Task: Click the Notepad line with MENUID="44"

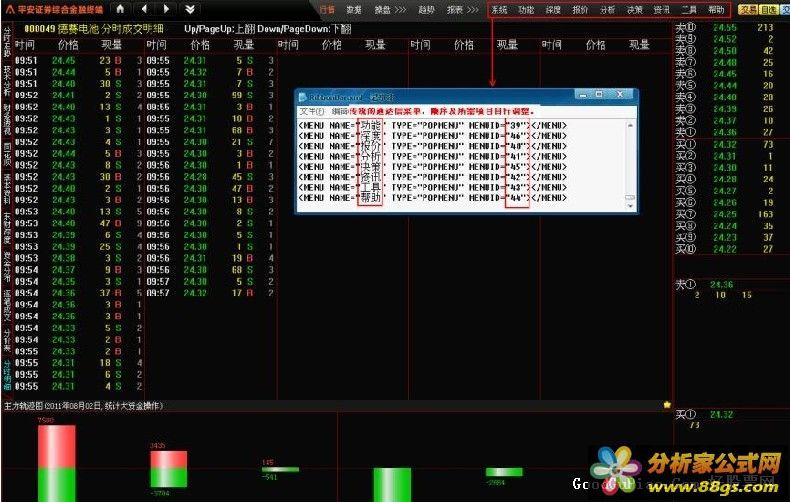Action: [432, 198]
